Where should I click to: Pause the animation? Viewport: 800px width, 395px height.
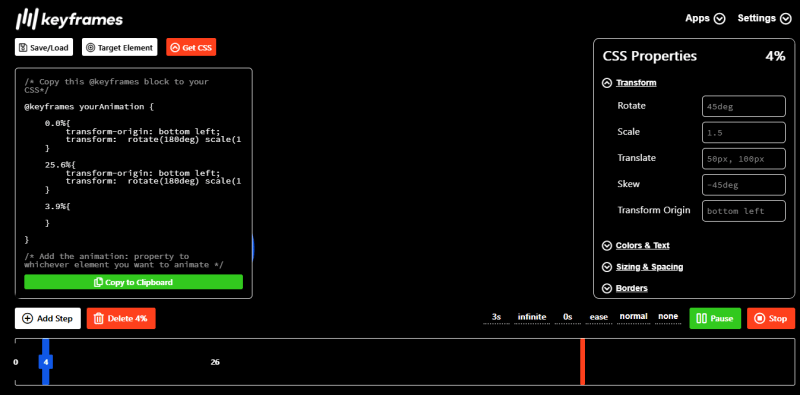(715, 318)
